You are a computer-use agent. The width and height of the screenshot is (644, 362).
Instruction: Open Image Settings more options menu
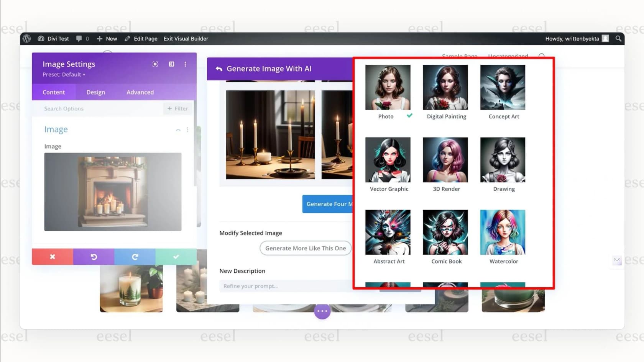click(x=186, y=64)
